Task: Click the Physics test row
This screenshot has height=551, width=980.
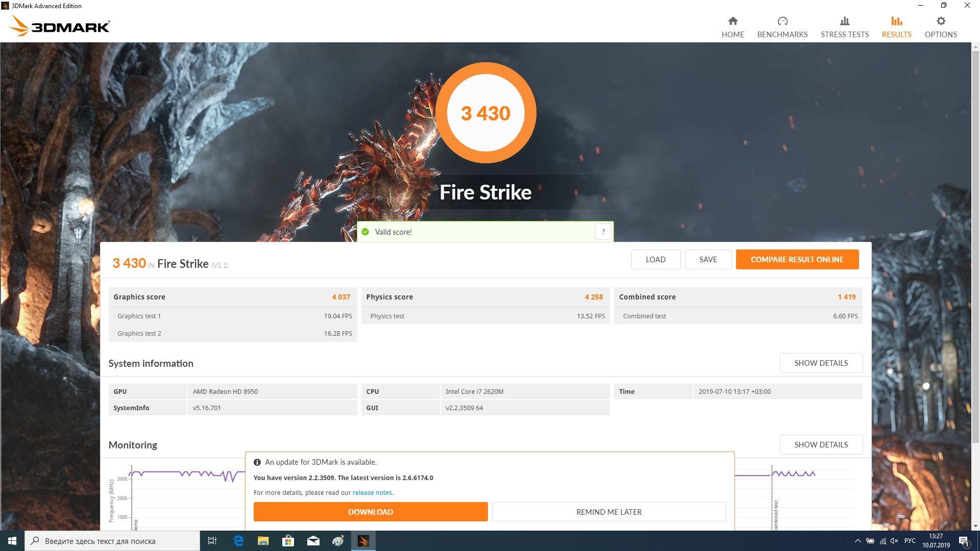Action: [x=485, y=316]
